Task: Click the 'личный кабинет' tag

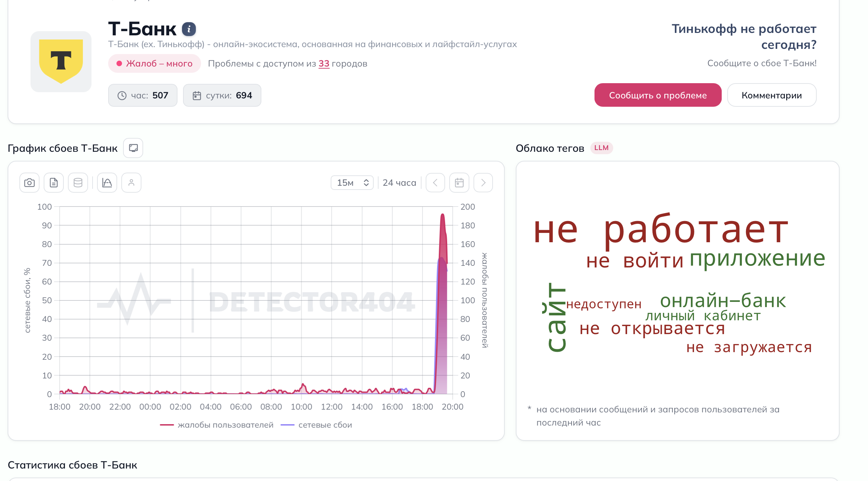Action: point(703,316)
